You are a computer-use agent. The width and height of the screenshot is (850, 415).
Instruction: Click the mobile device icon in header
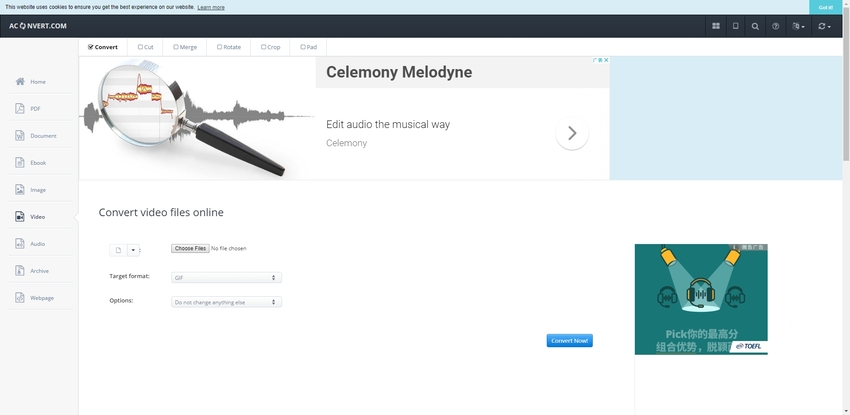pos(735,26)
